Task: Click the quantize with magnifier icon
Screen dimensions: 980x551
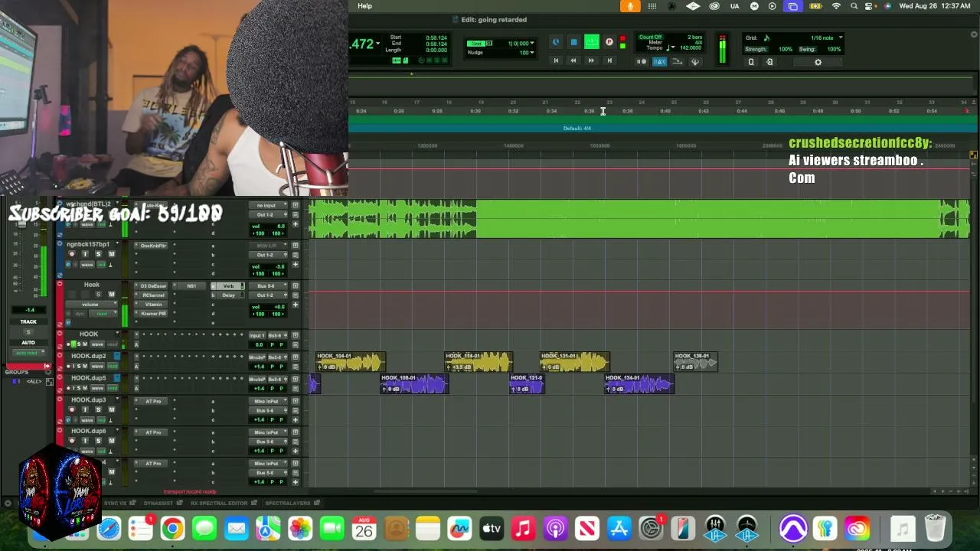Action: 769,62
